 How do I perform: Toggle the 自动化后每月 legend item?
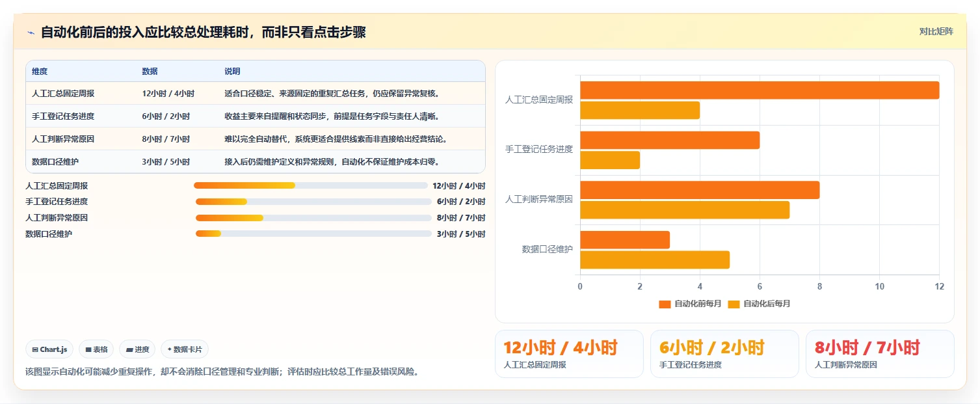pos(759,304)
